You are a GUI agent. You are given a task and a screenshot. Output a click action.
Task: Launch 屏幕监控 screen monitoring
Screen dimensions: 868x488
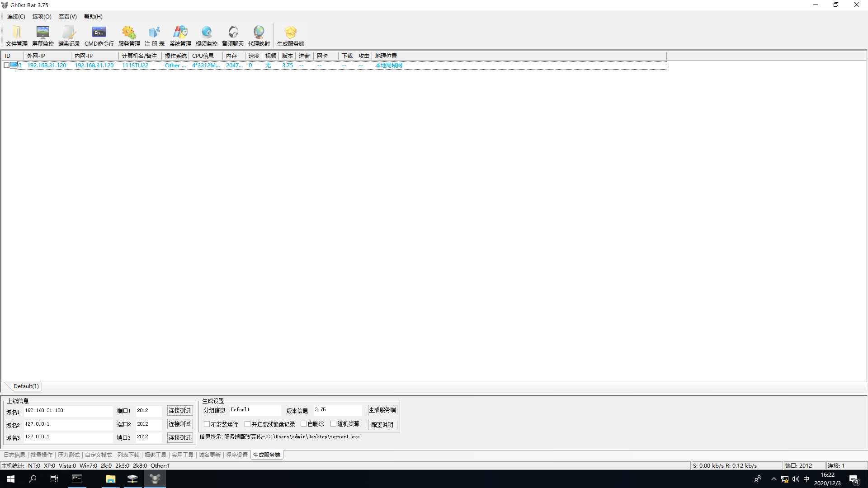[x=43, y=36]
